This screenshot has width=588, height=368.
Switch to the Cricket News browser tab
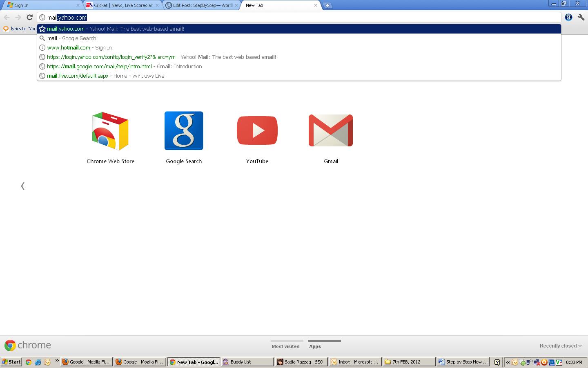point(123,5)
